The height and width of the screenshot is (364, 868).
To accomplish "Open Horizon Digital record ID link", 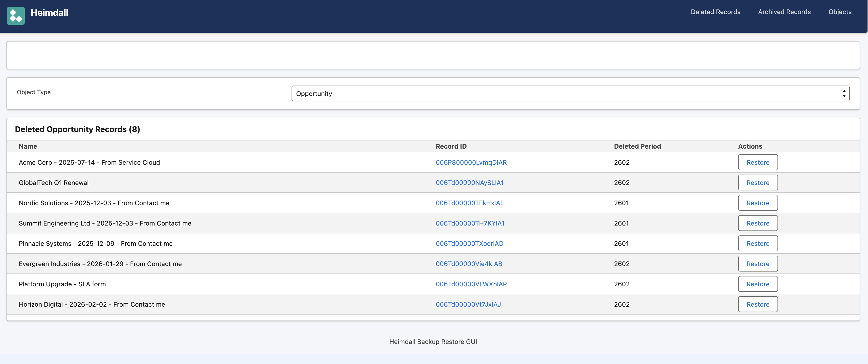I will tap(468, 304).
